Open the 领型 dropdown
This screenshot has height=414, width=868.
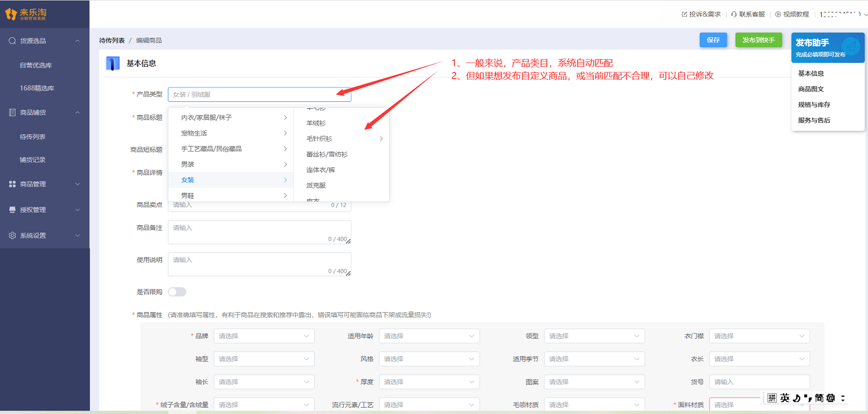point(594,336)
